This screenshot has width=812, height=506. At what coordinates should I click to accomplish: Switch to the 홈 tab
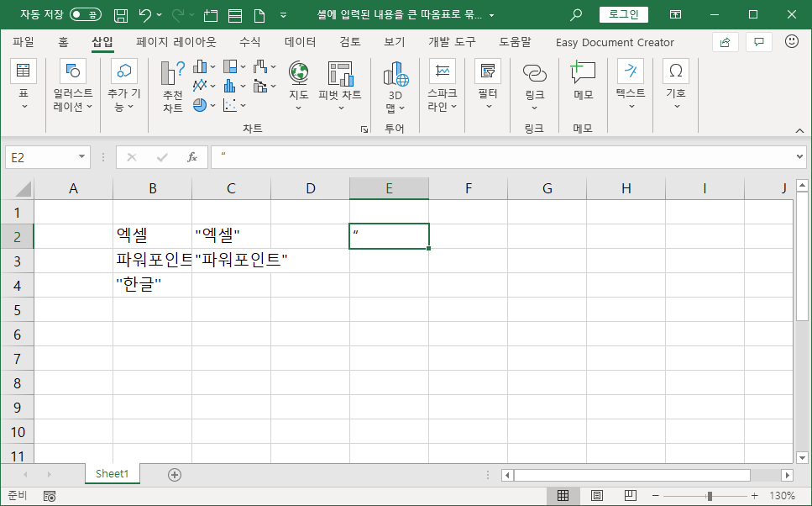tap(63, 42)
